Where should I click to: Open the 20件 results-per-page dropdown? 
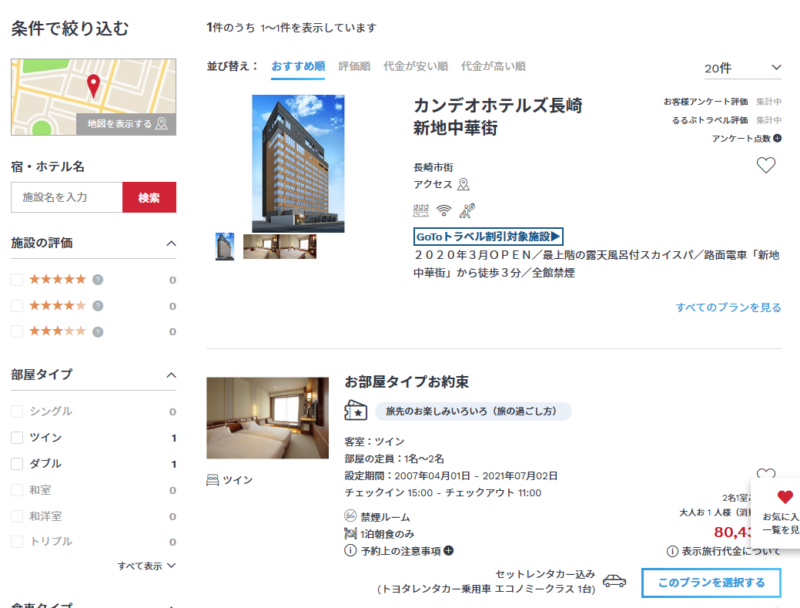point(742,68)
